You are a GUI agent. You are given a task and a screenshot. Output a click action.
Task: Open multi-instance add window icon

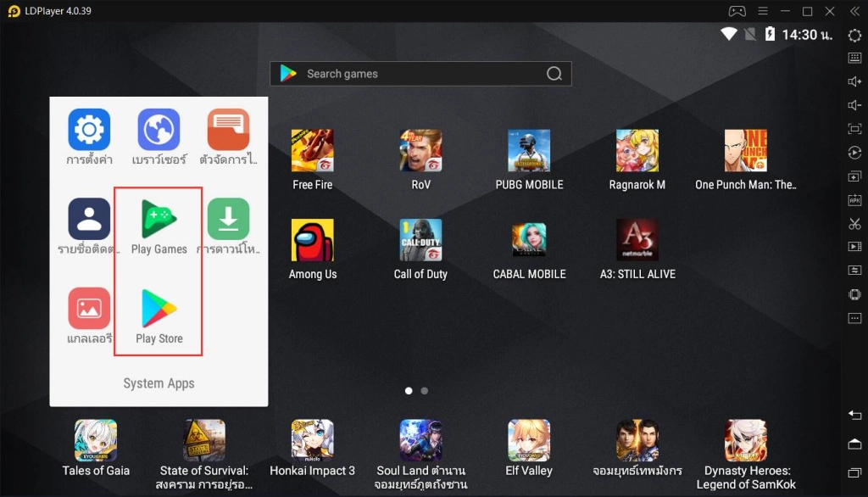854,176
